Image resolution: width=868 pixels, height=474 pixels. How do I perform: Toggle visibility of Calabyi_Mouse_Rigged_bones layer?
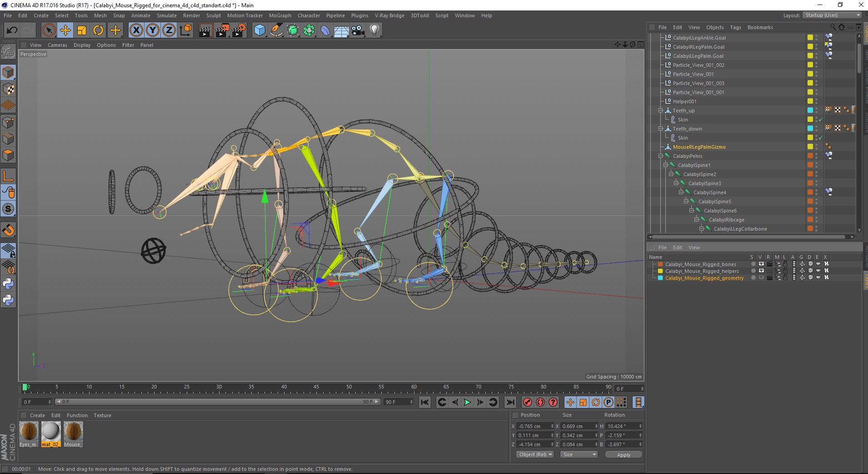(x=761, y=264)
